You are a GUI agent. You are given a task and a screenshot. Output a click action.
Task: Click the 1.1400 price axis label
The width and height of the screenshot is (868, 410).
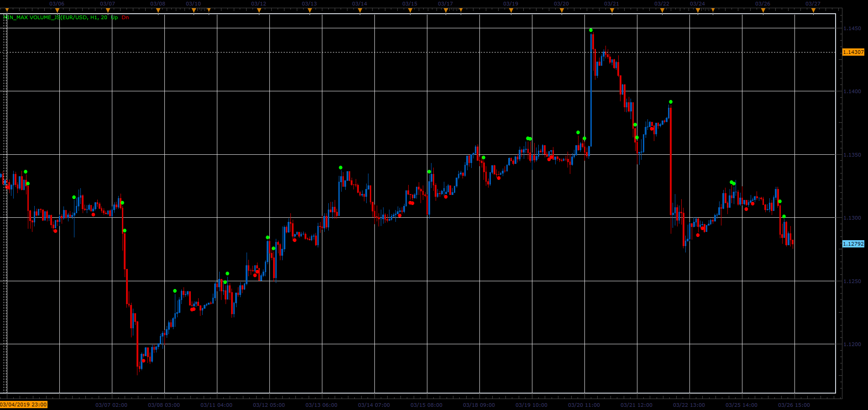point(852,91)
